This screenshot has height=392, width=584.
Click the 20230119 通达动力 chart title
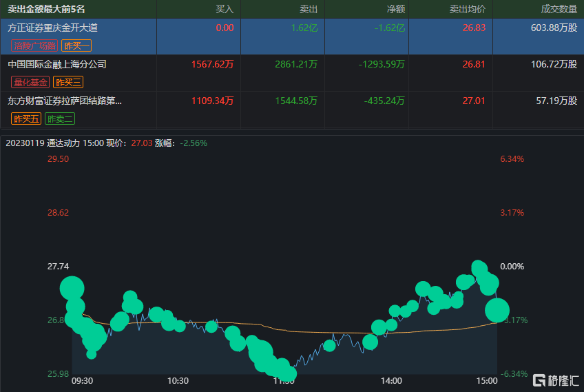pos(43,143)
